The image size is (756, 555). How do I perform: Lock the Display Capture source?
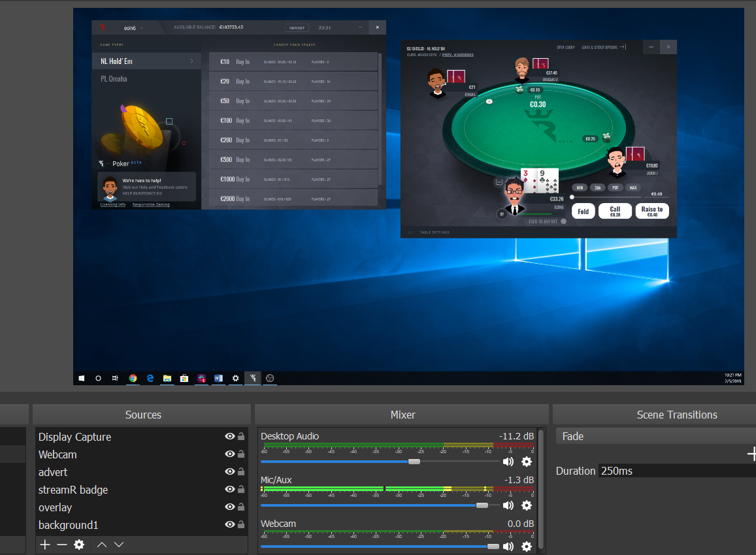pos(241,436)
